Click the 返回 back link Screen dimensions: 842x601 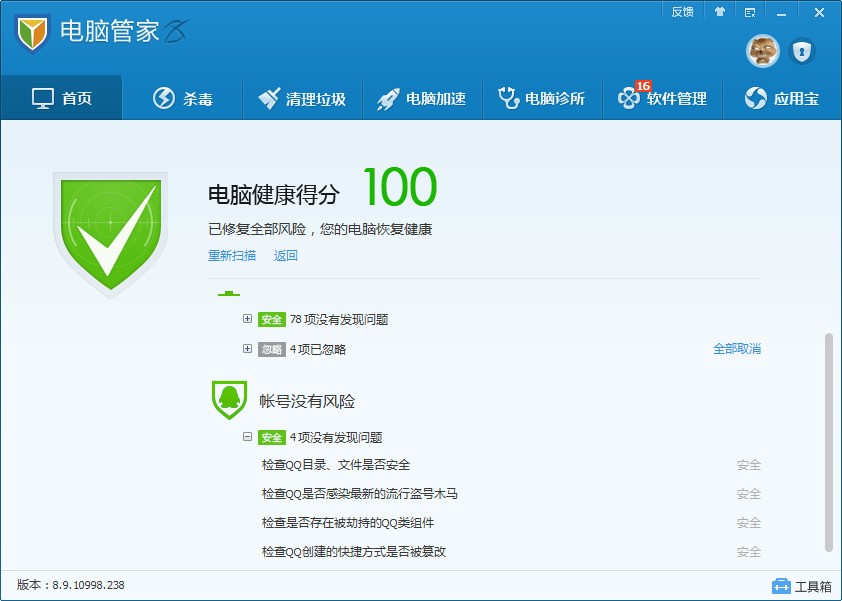coord(286,256)
